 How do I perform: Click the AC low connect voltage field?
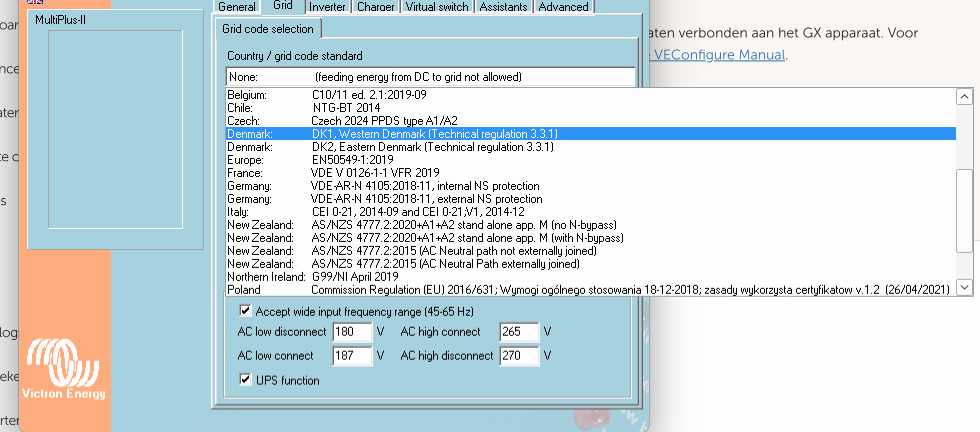pyautogui.click(x=352, y=356)
